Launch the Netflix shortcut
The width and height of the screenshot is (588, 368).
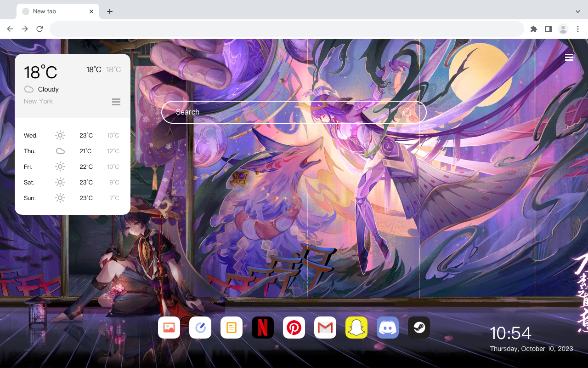[263, 328]
